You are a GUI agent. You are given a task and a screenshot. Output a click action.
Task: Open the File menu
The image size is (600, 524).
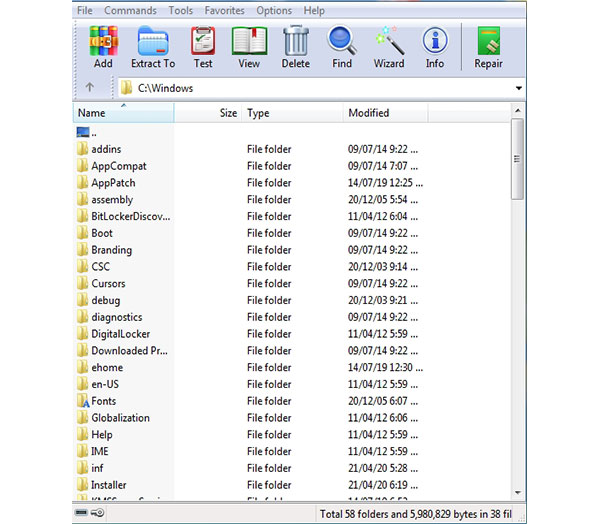point(85,10)
